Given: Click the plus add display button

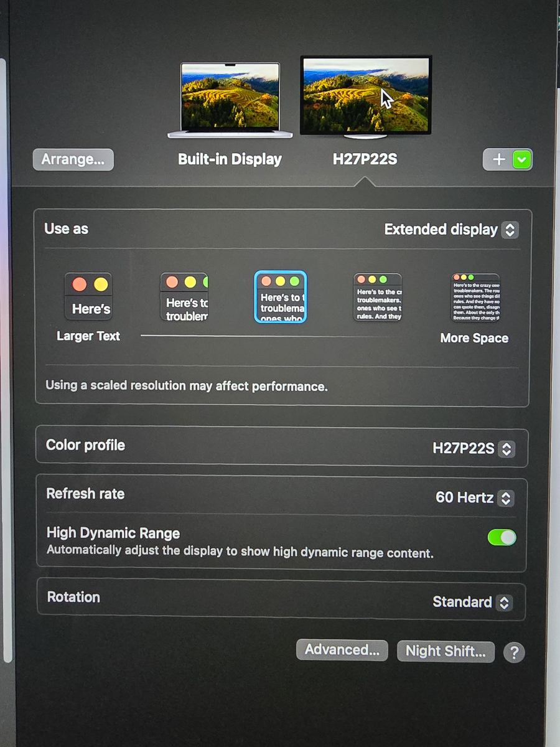Looking at the screenshot, I should pos(498,160).
